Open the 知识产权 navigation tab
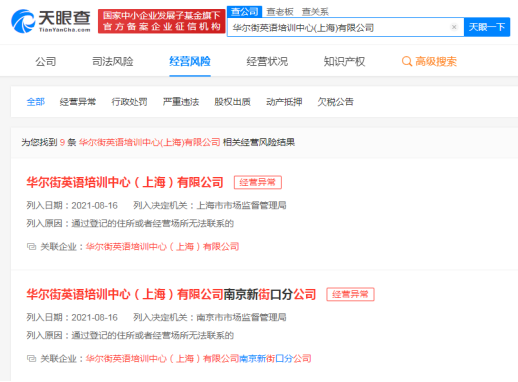Screen dimensions: 518x382 click(x=344, y=61)
